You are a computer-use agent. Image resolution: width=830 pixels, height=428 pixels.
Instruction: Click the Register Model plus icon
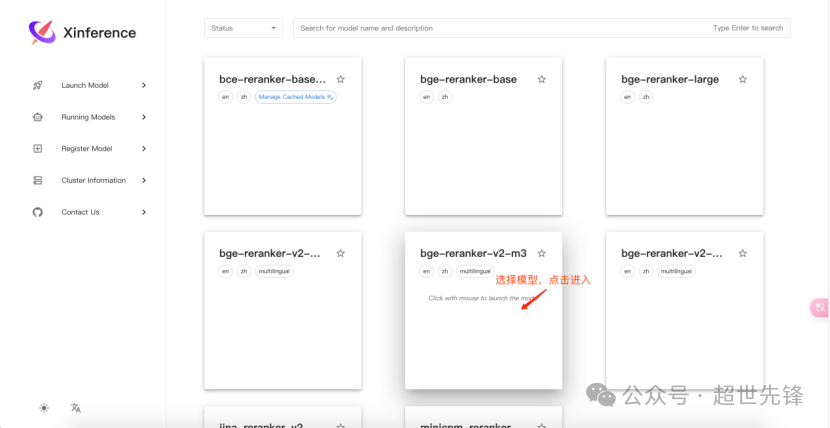(x=38, y=149)
